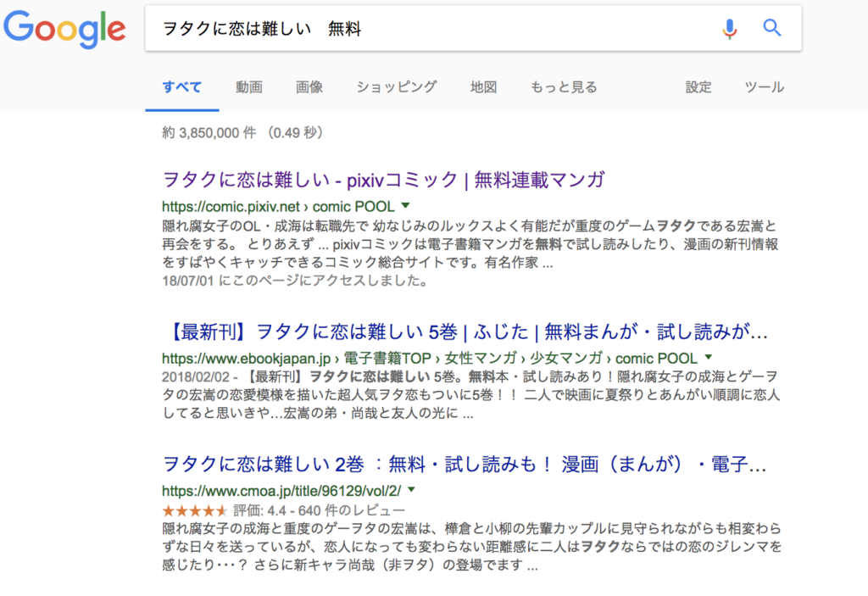Expand the もっと見る menu

(564, 87)
